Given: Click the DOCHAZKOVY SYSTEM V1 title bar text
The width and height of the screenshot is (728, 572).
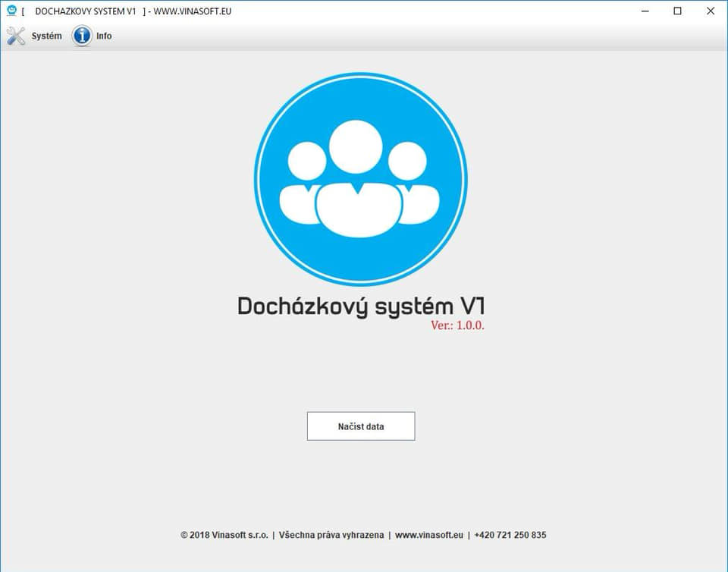Looking at the screenshot, I should pos(86,11).
